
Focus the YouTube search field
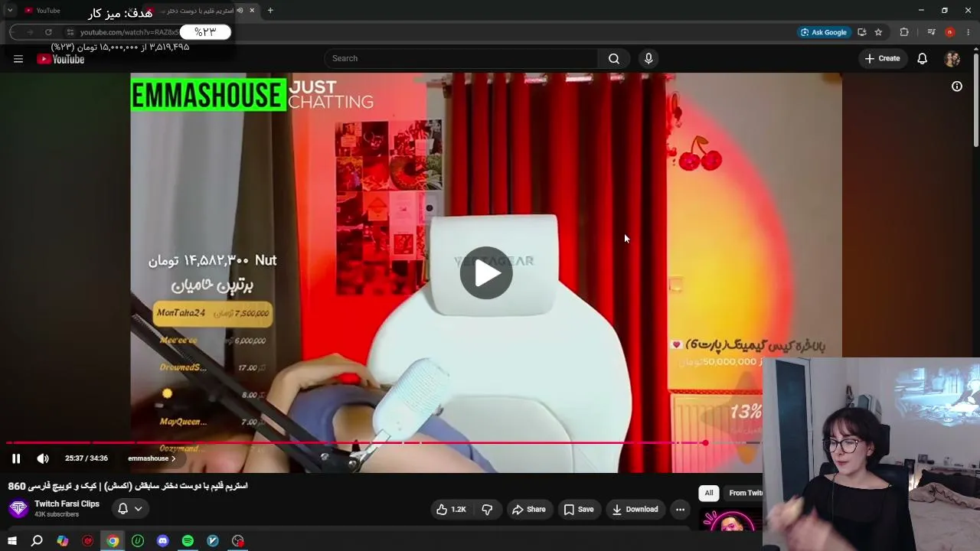click(462, 58)
